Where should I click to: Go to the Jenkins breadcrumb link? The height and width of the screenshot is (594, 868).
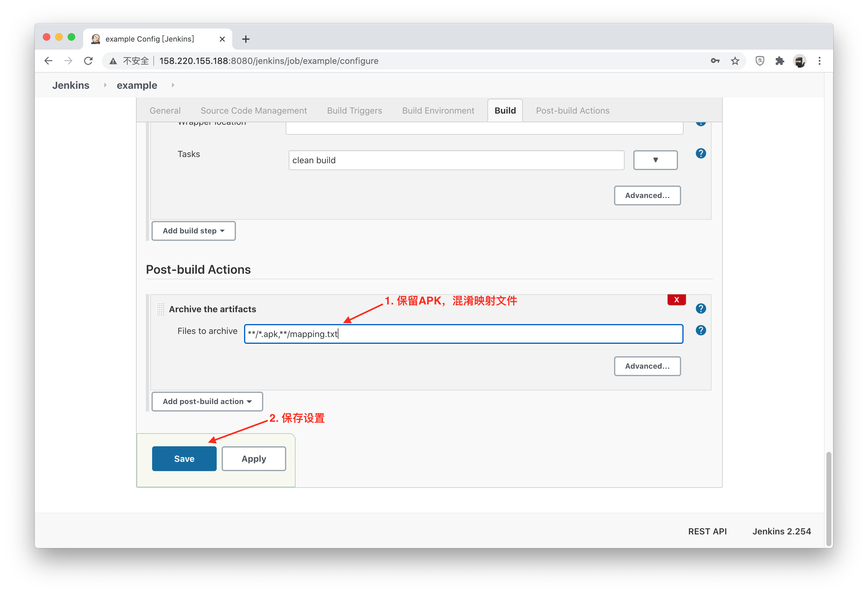pos(70,85)
